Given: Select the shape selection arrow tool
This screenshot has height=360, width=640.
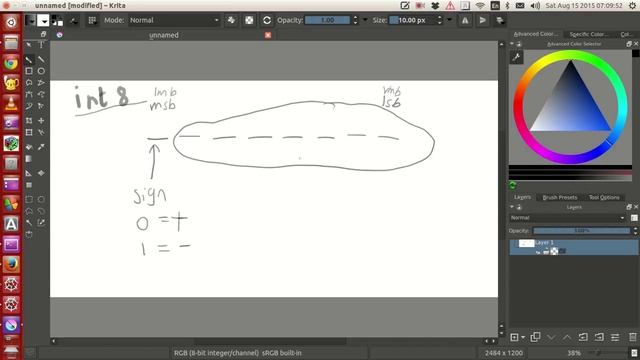Looking at the screenshot, I should coord(29,44).
